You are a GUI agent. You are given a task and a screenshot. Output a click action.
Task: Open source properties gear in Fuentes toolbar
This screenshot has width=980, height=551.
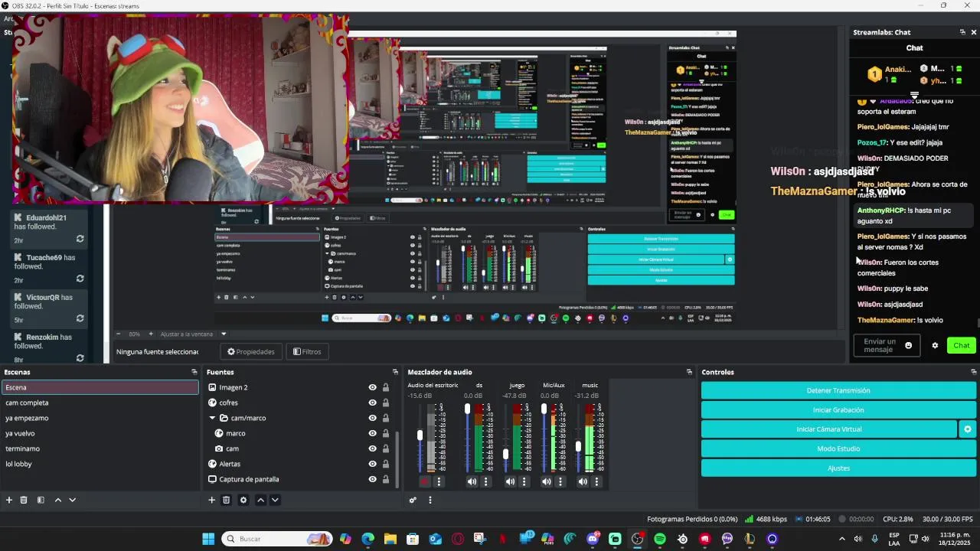click(x=243, y=500)
